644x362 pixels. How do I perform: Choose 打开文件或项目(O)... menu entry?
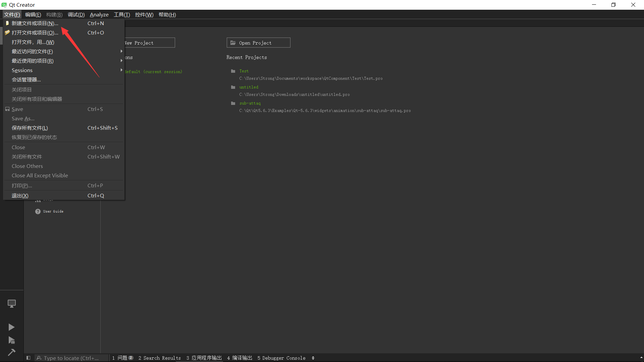pos(64,33)
